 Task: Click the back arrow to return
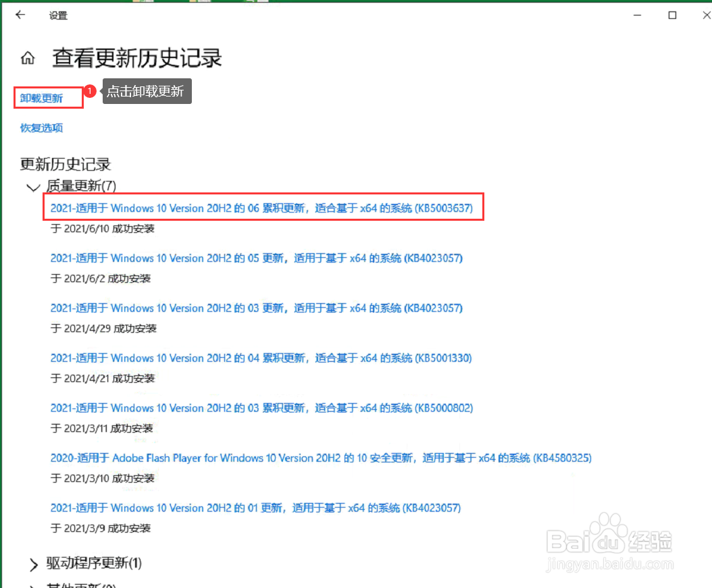[20, 15]
